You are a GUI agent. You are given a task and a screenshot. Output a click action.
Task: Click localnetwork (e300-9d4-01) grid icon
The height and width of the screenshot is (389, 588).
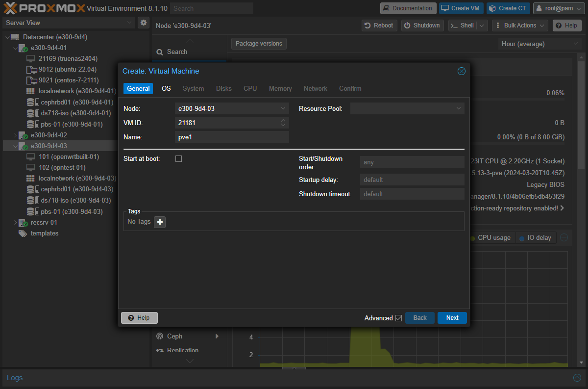pos(30,91)
